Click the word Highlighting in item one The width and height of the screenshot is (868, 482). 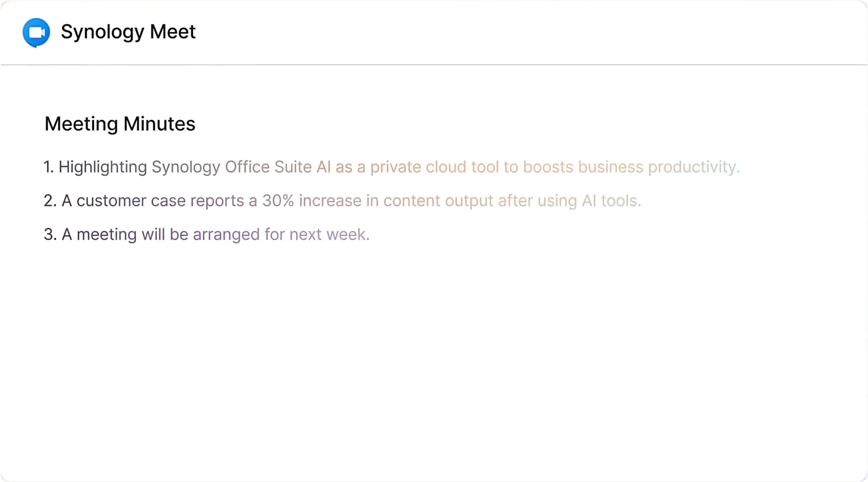(102, 167)
